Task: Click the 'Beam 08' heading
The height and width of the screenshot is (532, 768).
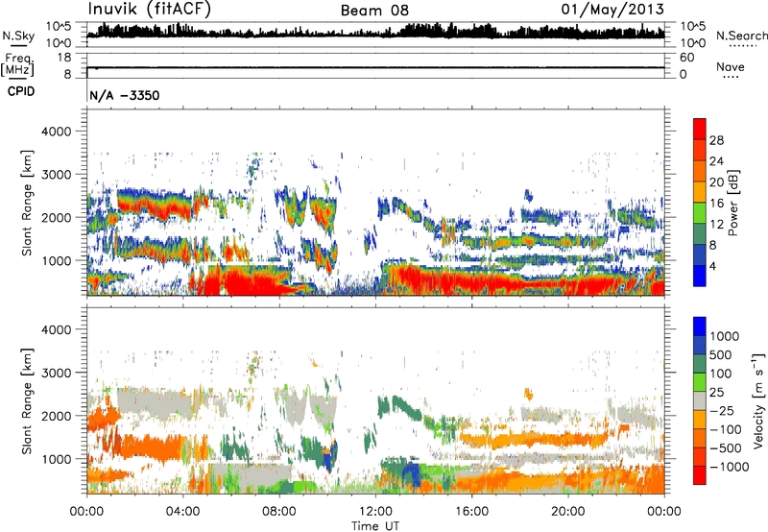Action: pos(374,11)
